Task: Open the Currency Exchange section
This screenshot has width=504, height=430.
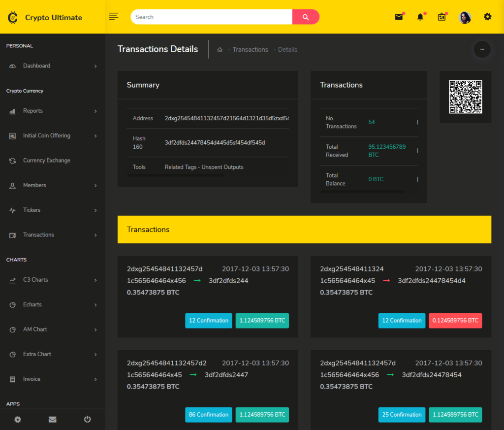Action: click(x=46, y=160)
